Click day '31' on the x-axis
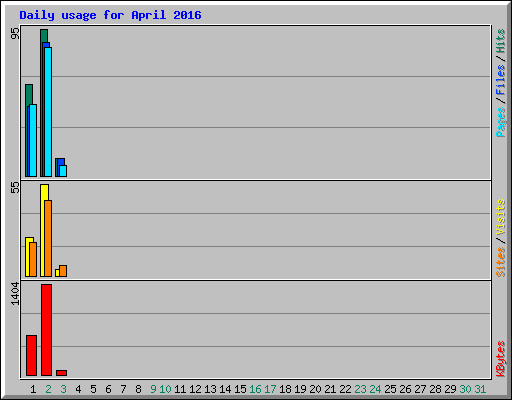This screenshot has width=512, height=400. click(480, 389)
